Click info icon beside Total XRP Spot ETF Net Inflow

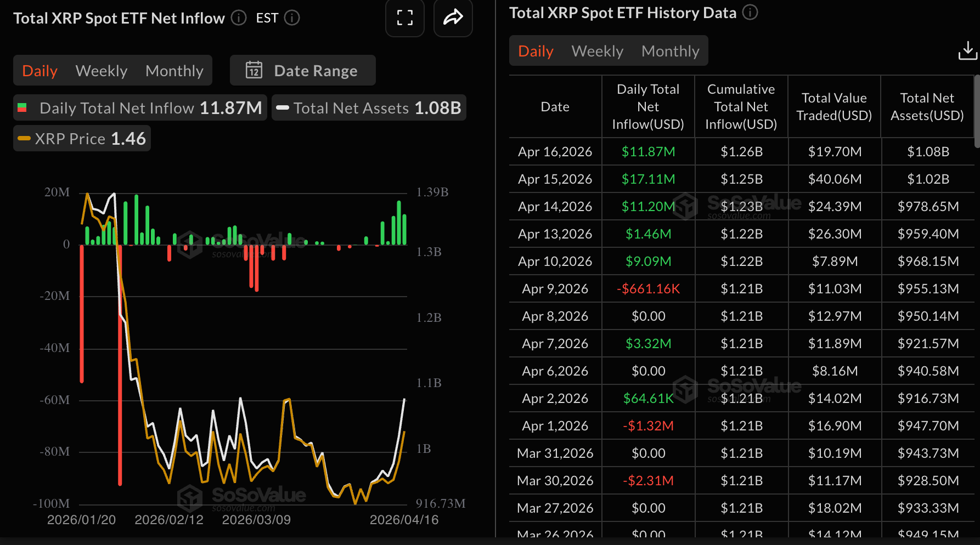[x=239, y=18]
